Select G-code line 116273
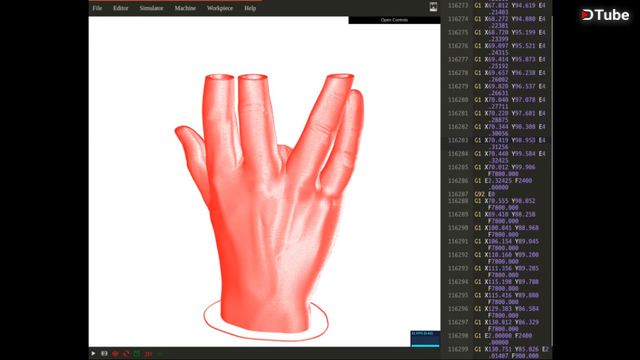Screen dimensions: 640x360 pyautogui.click(x=497, y=9)
